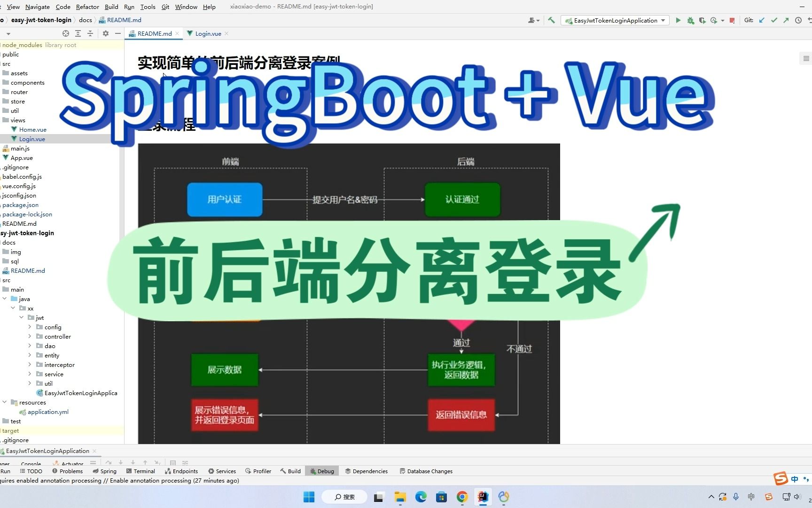Collapse the xx package
This screenshot has width=812, height=508.
[x=13, y=308]
